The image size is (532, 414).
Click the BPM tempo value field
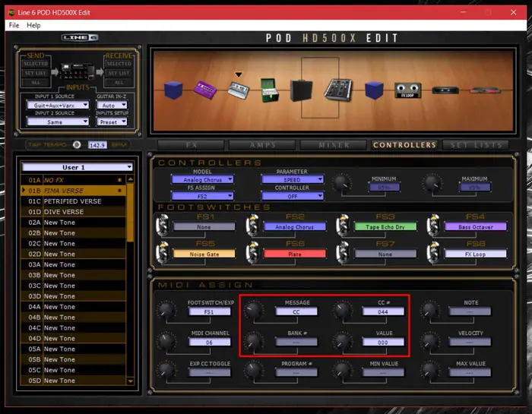(x=97, y=145)
